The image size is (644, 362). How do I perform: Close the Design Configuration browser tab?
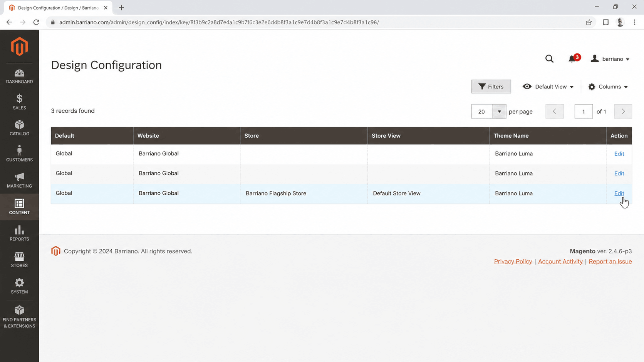(x=106, y=8)
